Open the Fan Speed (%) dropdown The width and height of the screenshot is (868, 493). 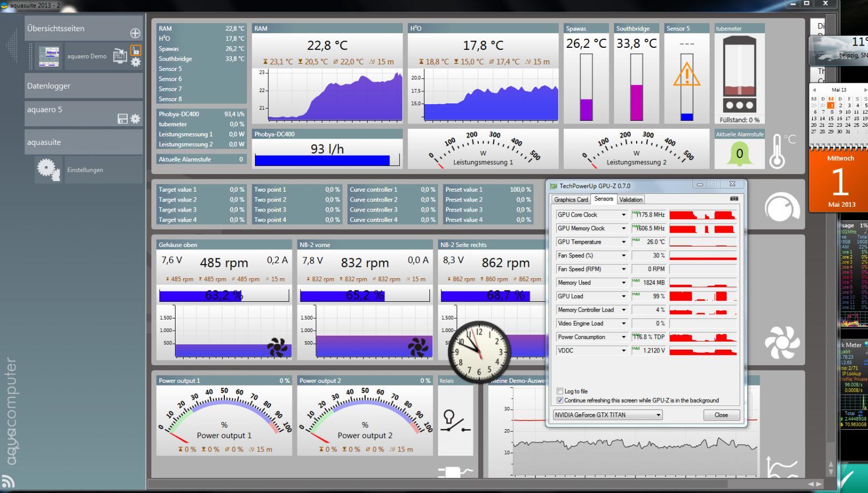point(624,256)
